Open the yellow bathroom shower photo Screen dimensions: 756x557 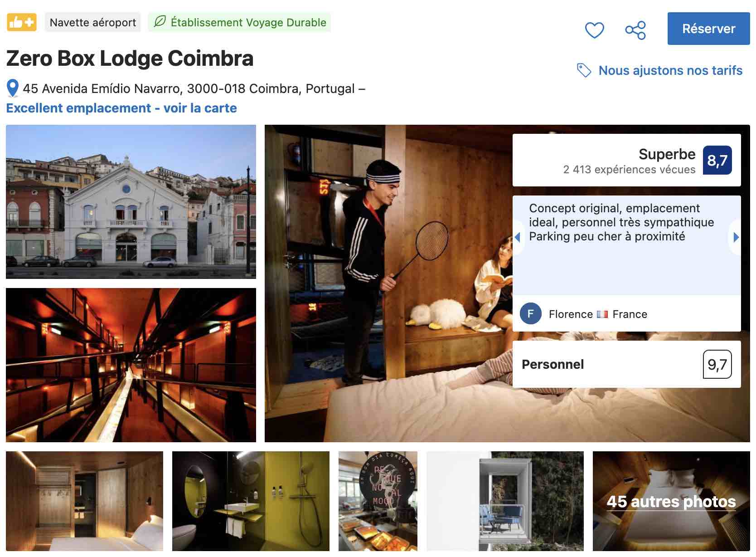pos(251,501)
